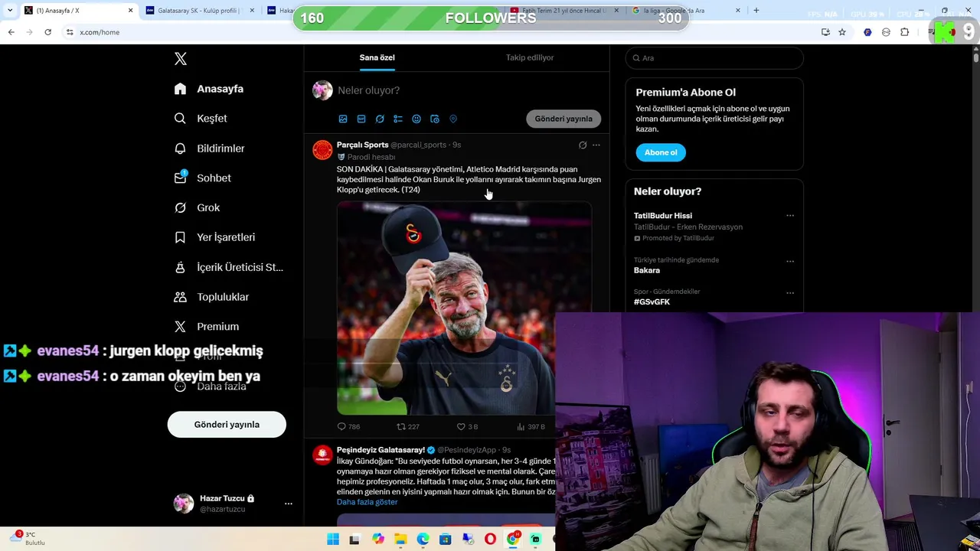Click Daha fazla göster link
This screenshot has height=551, width=980.
(367, 502)
